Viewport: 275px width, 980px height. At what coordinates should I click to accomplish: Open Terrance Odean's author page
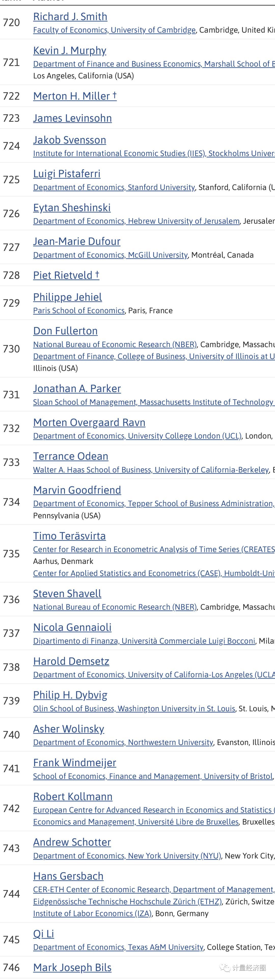pos(71,457)
